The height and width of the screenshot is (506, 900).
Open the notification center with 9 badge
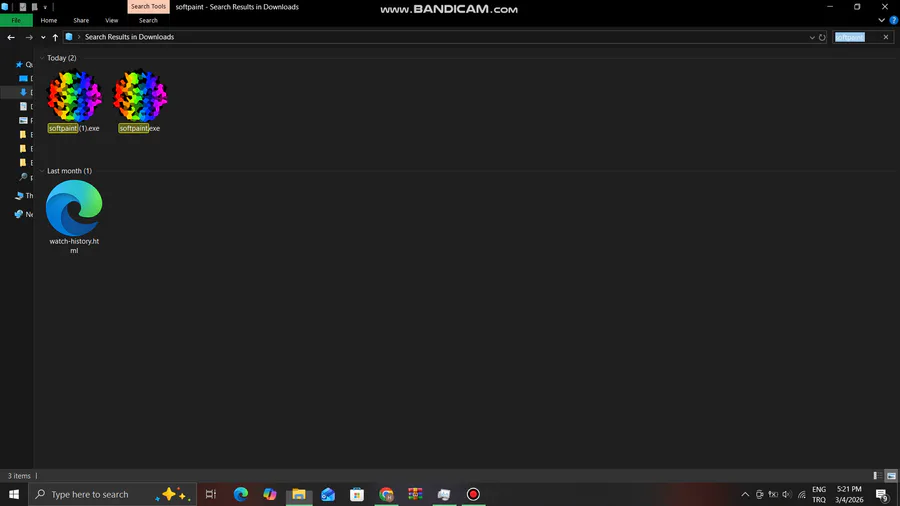[882, 494]
